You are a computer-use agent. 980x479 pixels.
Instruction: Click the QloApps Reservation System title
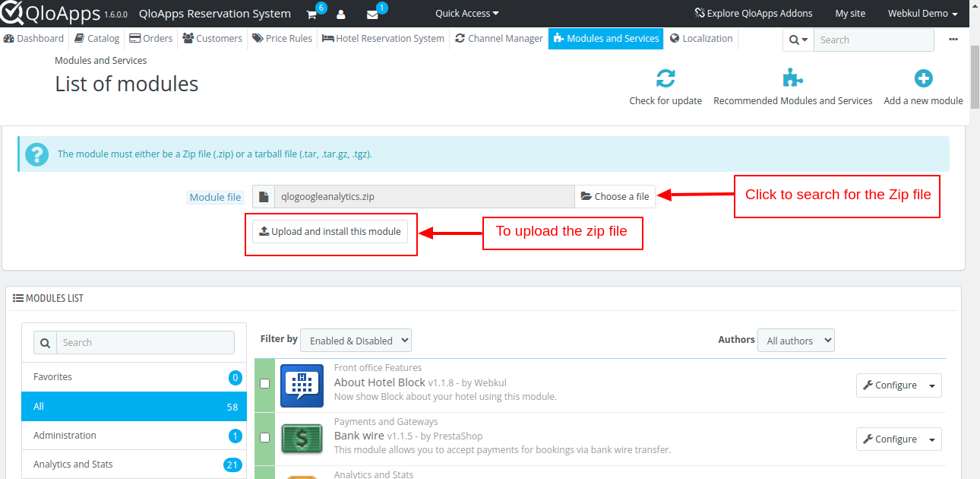click(215, 14)
